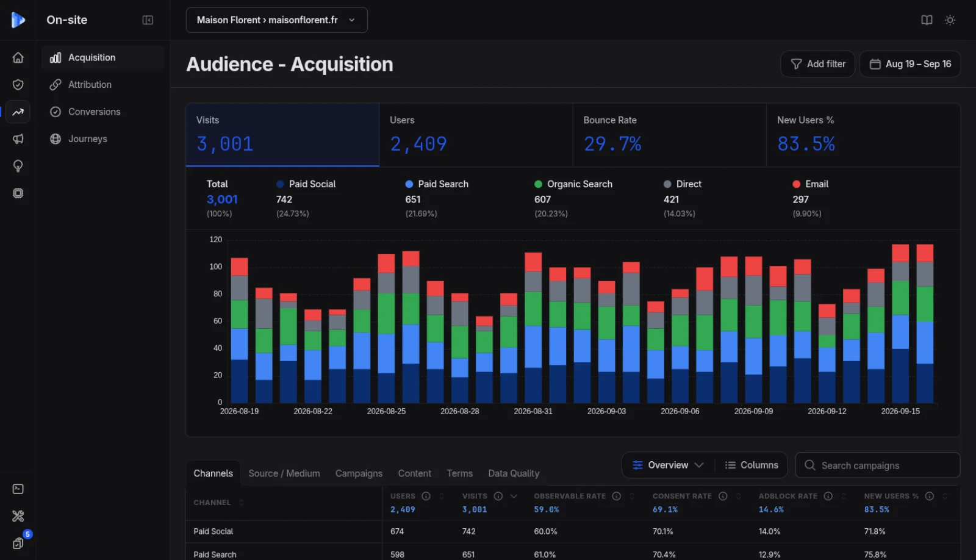This screenshot has height=560, width=976.
Task: Sort by Observable Rate arrows
Action: tap(632, 496)
